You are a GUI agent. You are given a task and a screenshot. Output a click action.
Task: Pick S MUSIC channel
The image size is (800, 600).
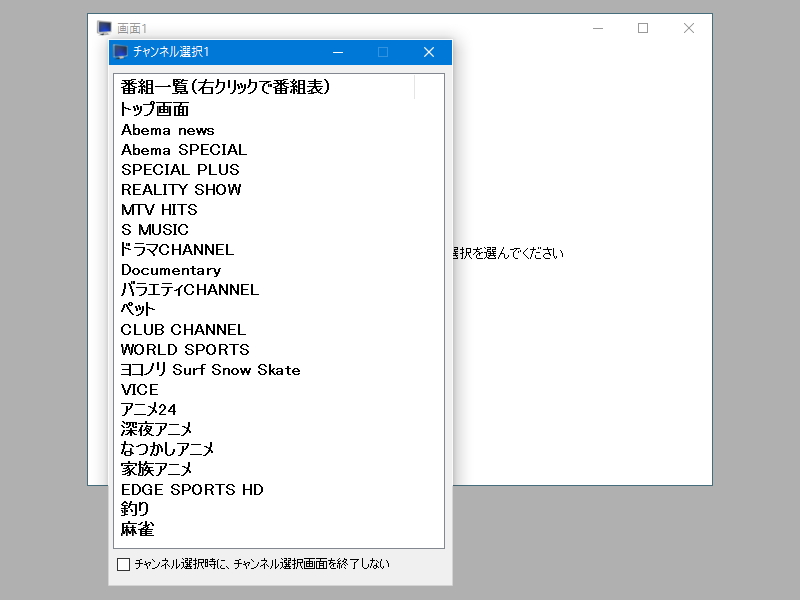(x=155, y=230)
